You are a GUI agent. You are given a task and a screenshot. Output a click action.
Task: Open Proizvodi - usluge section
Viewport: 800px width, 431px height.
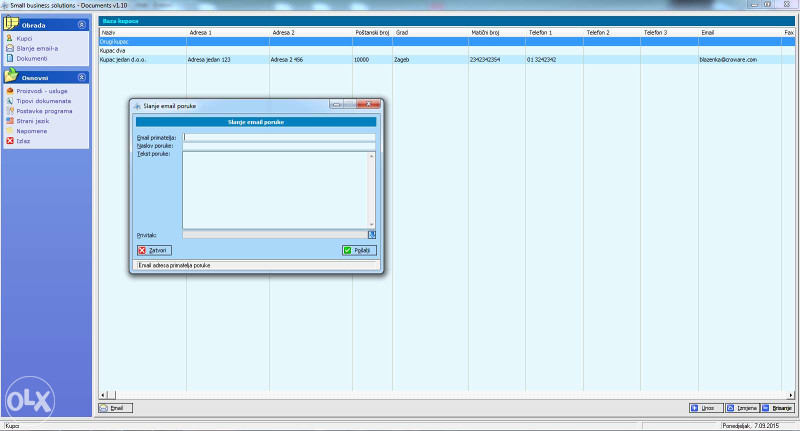click(x=41, y=91)
